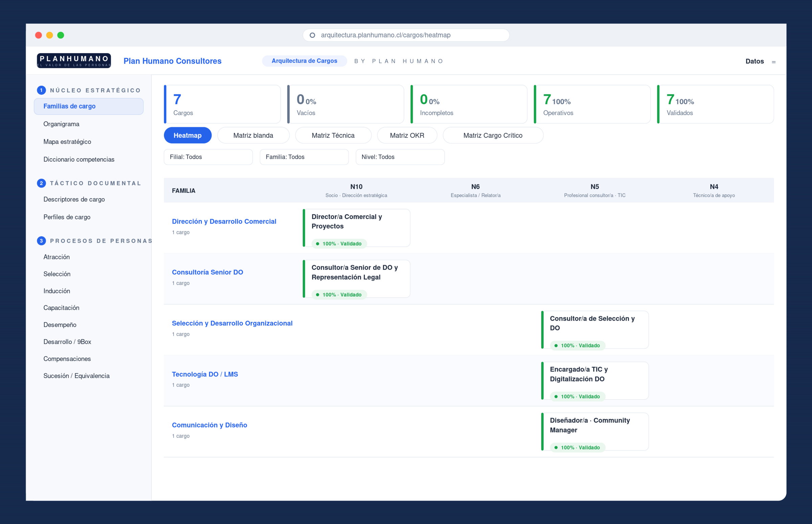812x524 pixels.
Task: Switch to the Matriz blanda tab
Action: [253, 135]
